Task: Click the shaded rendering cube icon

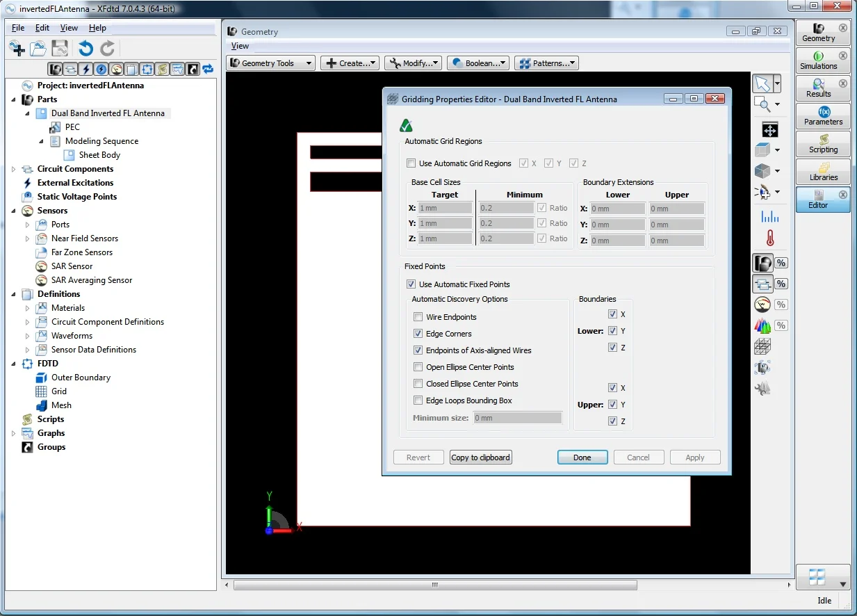Action: pos(762,171)
